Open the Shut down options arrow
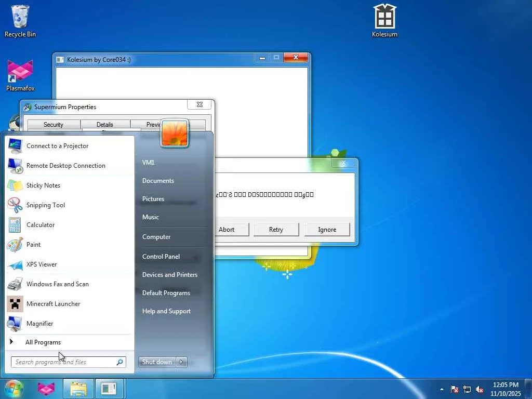532x399 pixels. (181, 362)
